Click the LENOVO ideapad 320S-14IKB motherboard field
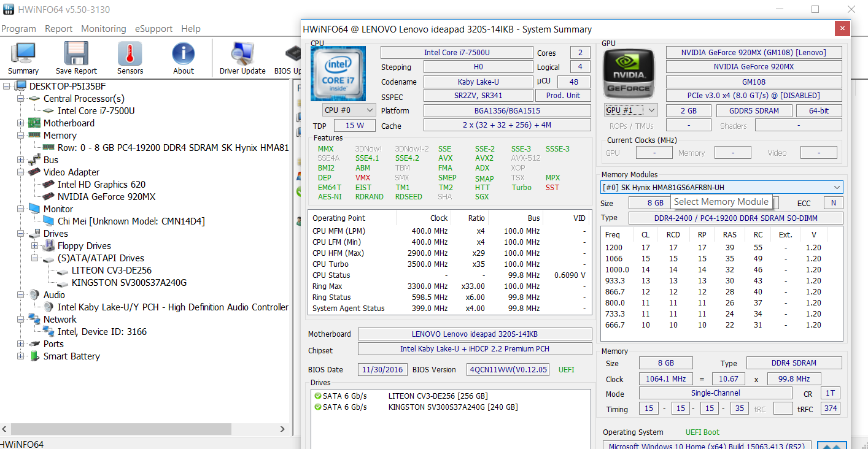The width and height of the screenshot is (868, 449). (474, 334)
